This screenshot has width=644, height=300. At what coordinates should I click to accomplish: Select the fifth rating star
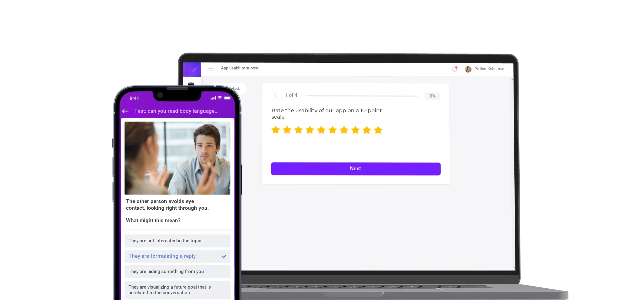coord(321,130)
